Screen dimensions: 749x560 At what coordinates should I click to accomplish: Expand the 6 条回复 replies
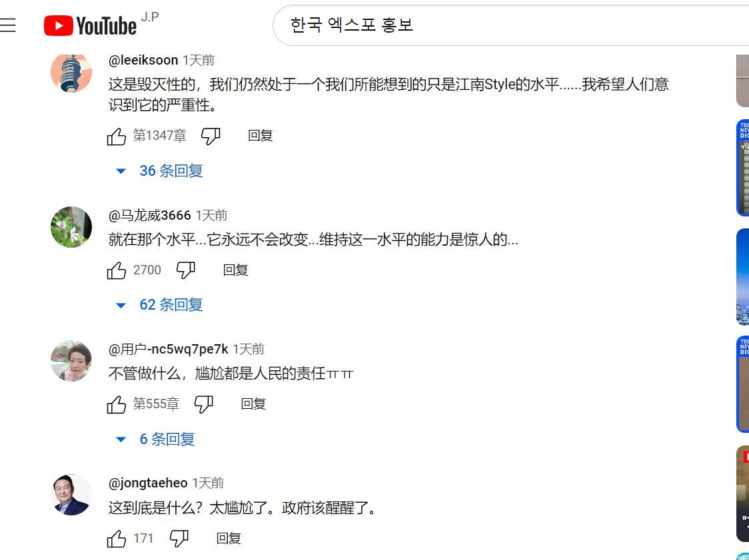156,439
